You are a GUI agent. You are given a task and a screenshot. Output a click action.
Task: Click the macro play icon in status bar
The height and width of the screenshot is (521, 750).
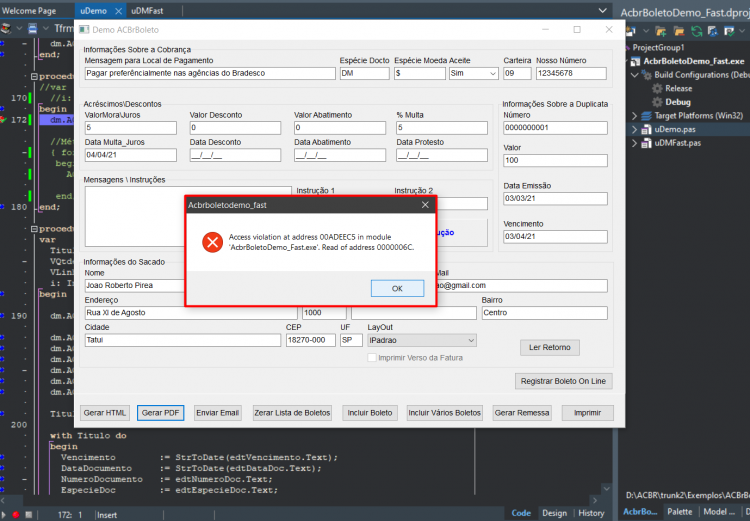coord(4,515)
